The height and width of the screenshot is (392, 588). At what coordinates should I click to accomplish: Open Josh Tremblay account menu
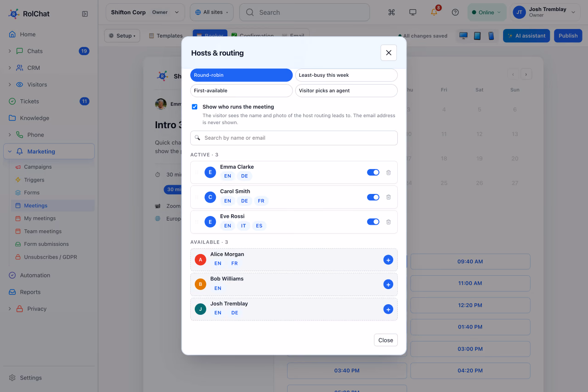[x=545, y=12]
